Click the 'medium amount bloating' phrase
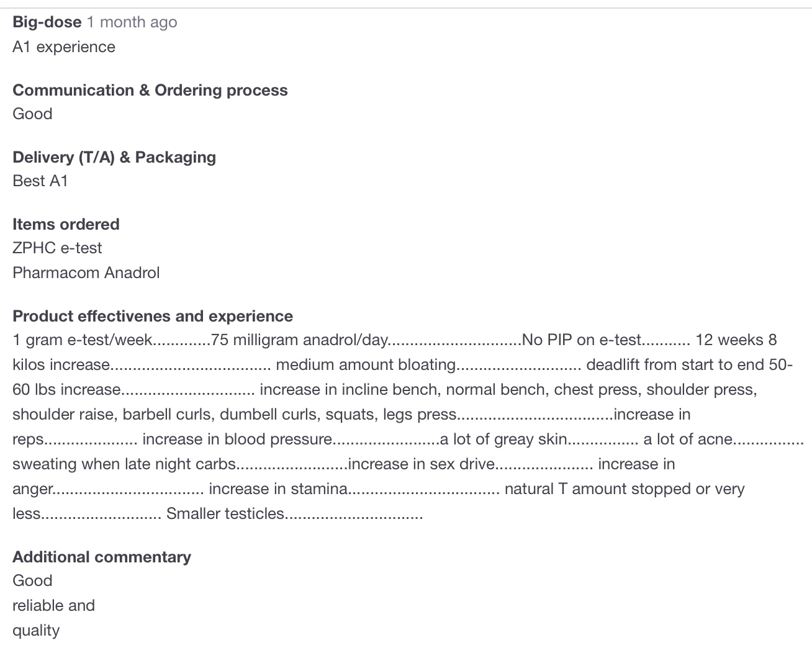This screenshot has height=653, width=812. point(366,365)
